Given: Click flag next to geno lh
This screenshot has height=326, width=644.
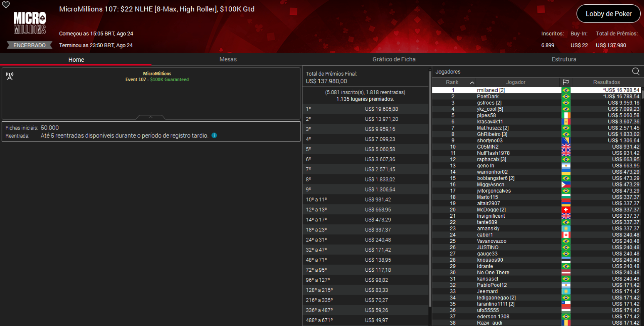Looking at the screenshot, I should 566,166.
